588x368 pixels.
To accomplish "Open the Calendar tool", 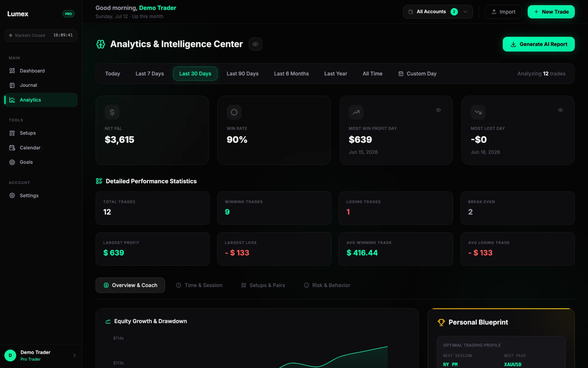I will pyautogui.click(x=41, y=148).
